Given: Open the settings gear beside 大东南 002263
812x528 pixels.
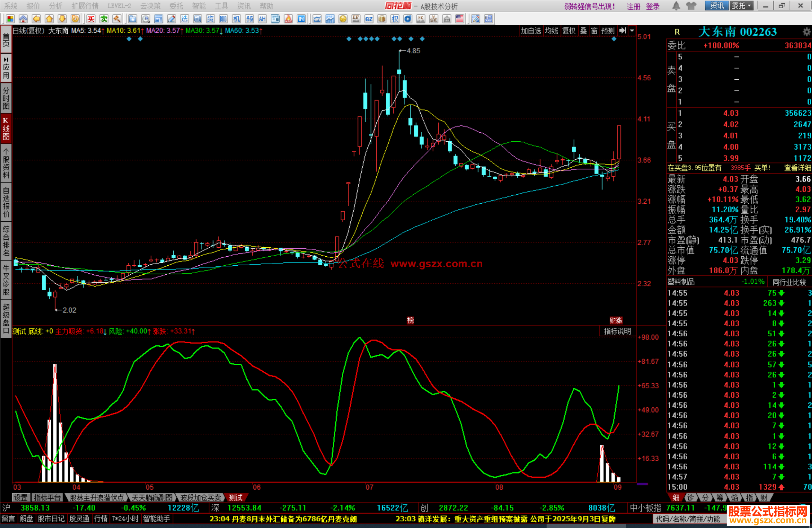Looking at the screenshot, I should tap(806, 32).
